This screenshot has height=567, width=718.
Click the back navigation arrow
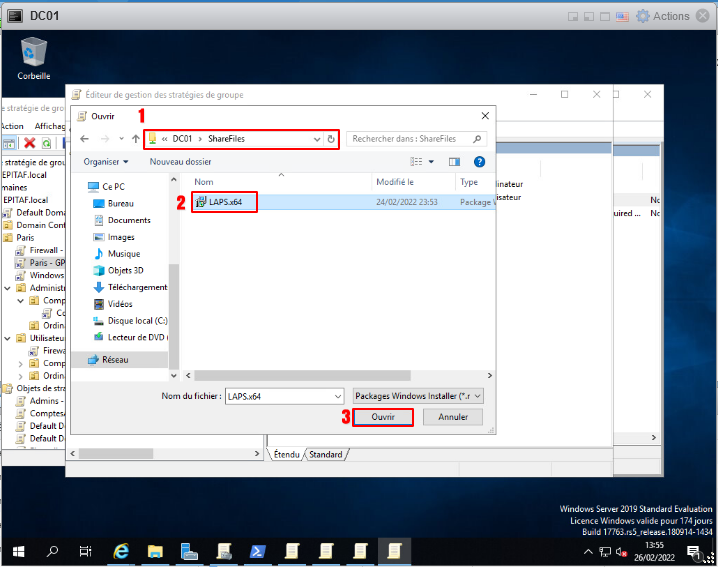point(83,139)
